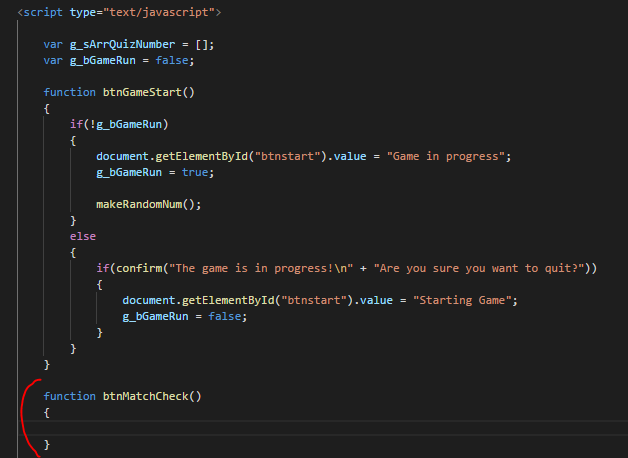Click g_bGameRun = false inside the confirm block
Screen dimensions: 628x458
[x=185, y=317]
